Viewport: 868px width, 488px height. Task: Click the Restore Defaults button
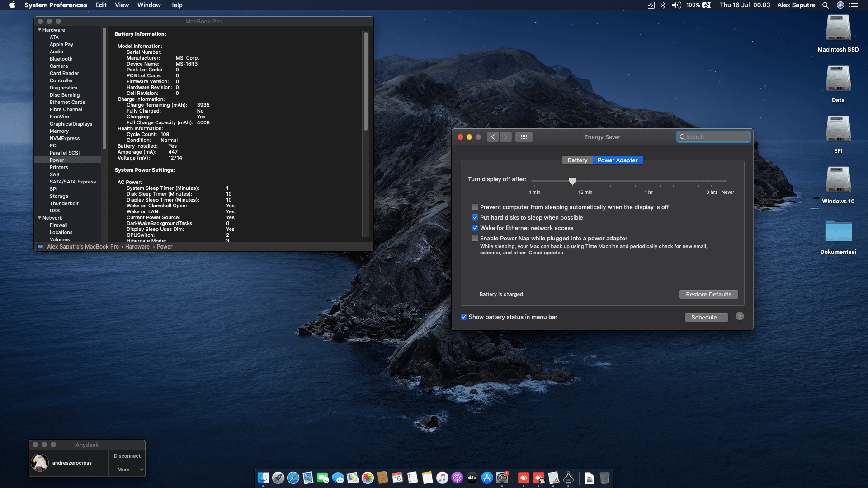[708, 294]
